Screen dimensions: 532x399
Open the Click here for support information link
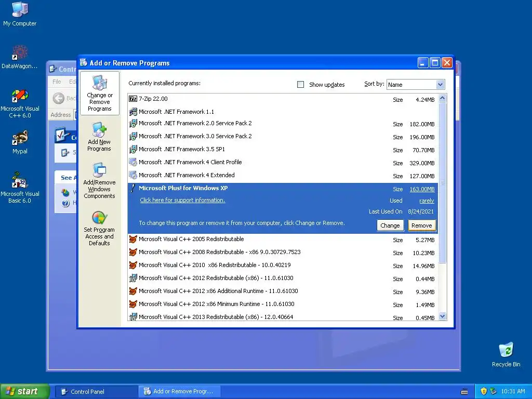182,200
